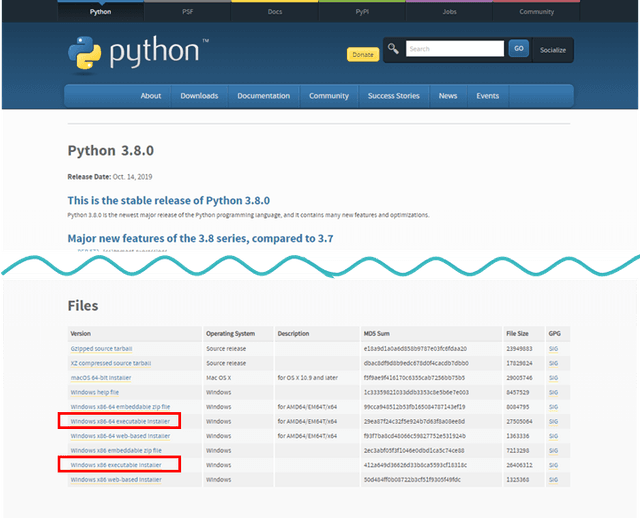Viewport: 640px width, 518px height.
Task: Download Windows x86 executable installer
Action: point(116,465)
